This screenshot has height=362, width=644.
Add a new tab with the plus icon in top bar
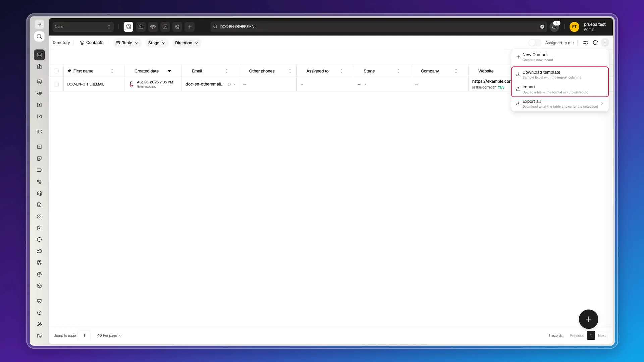(190, 27)
